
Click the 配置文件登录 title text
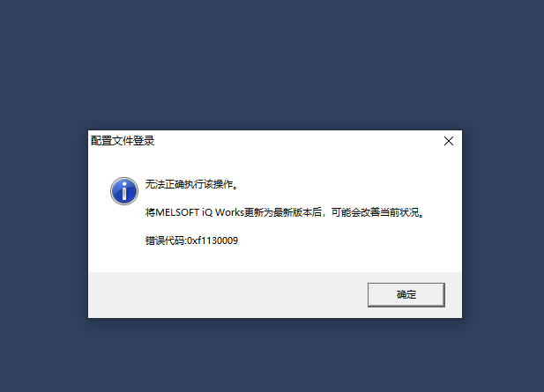click(x=123, y=141)
